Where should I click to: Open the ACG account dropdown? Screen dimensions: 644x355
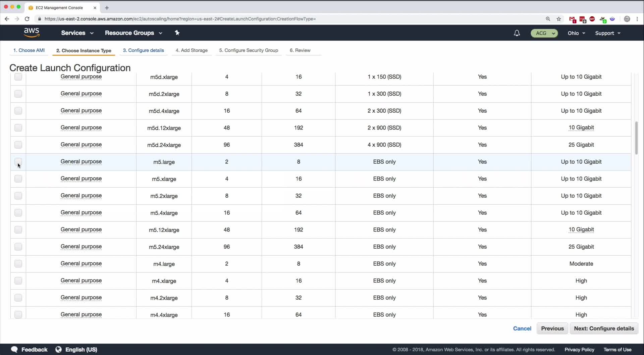[x=544, y=33]
